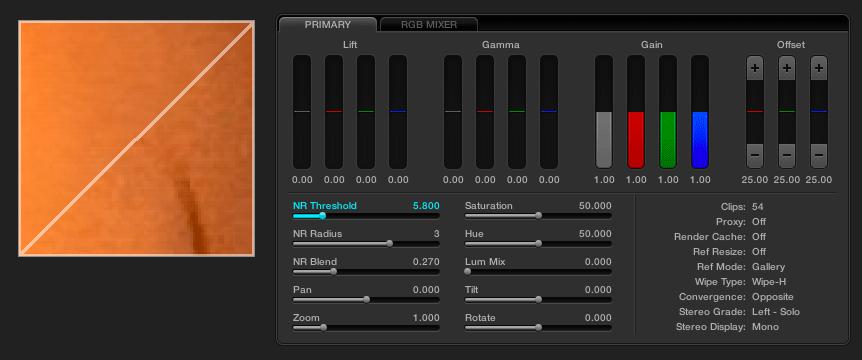Image resolution: width=862 pixels, height=360 pixels.
Task: Click the Rotate value 0.000
Action: [598, 318]
